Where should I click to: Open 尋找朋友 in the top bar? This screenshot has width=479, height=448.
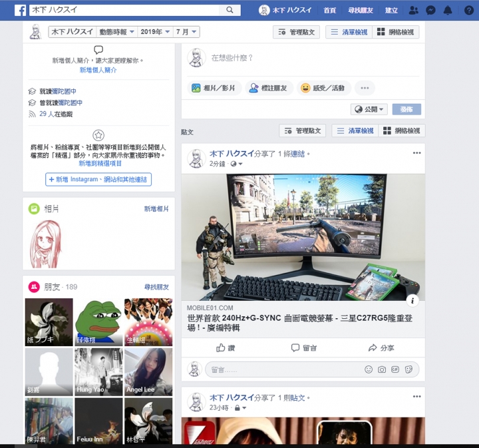361,11
